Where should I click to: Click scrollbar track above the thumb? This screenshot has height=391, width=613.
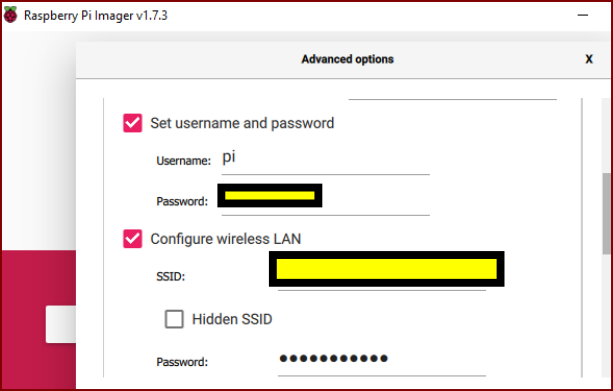(606, 135)
